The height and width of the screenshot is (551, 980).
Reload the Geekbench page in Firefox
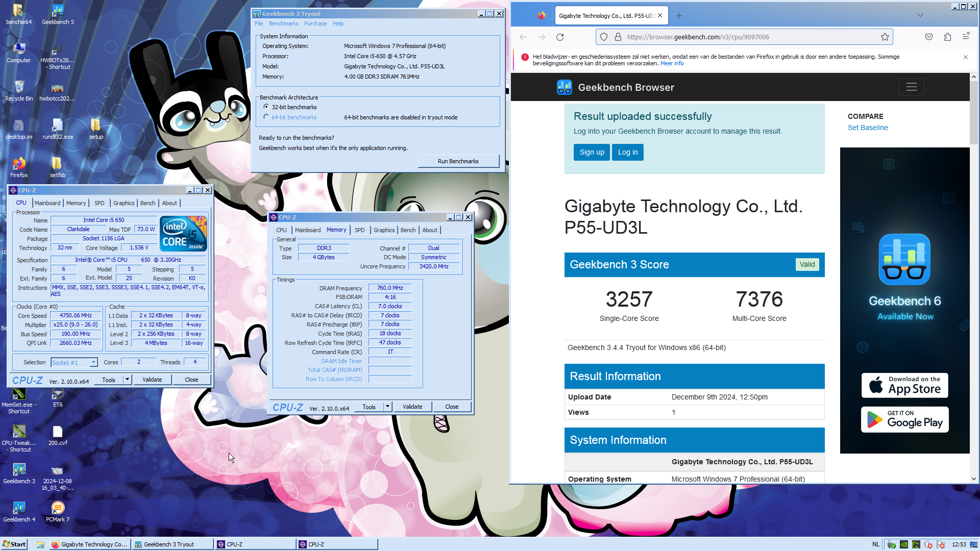[x=560, y=37]
